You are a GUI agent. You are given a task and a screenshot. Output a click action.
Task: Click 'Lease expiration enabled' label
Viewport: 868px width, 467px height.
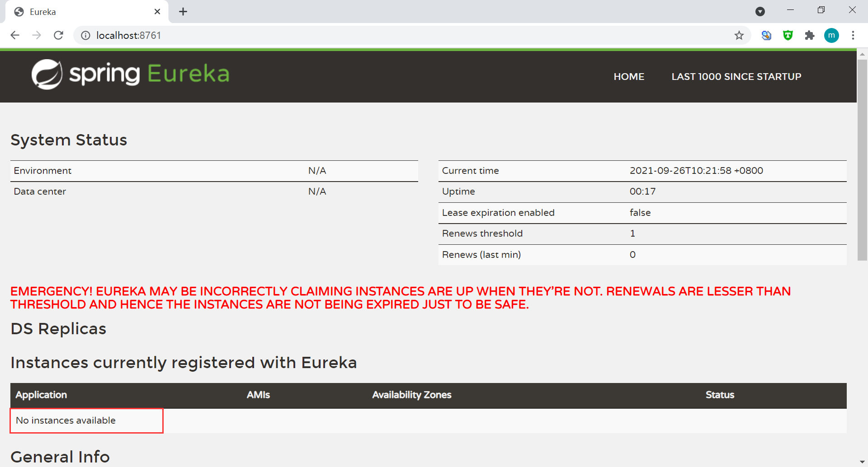[498, 213]
